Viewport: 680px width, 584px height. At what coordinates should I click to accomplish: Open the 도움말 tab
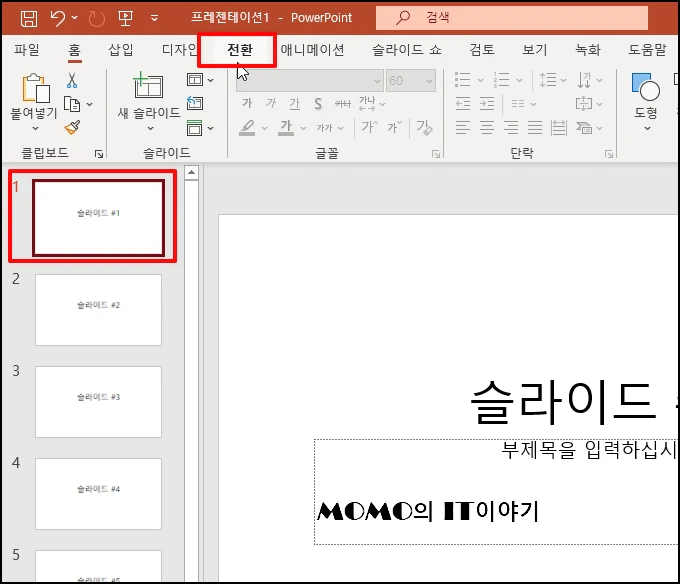(647, 50)
